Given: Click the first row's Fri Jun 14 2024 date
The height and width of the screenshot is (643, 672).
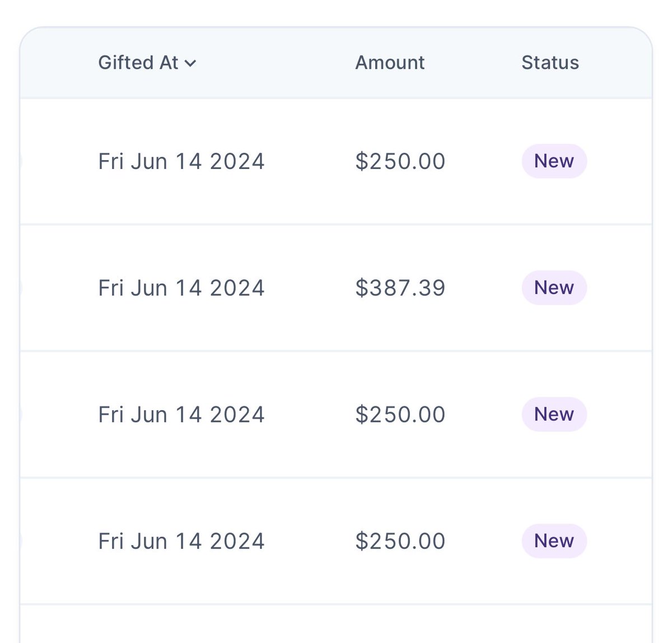Looking at the screenshot, I should click(181, 161).
